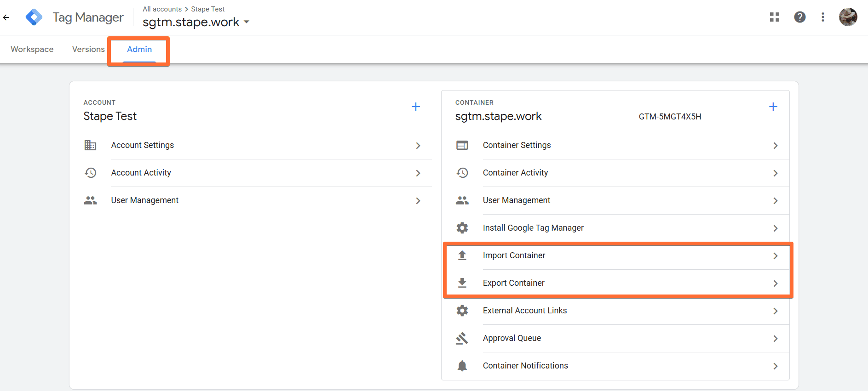
Task: Open Account Activity
Action: point(141,173)
